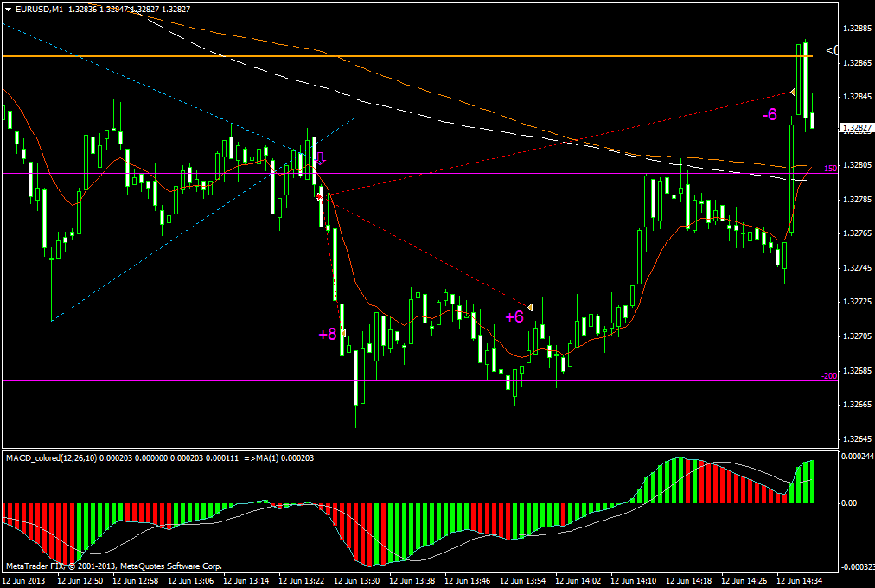The image size is (875, 588).
Task: Click the orange close arrow above -6
Action: tap(792, 92)
